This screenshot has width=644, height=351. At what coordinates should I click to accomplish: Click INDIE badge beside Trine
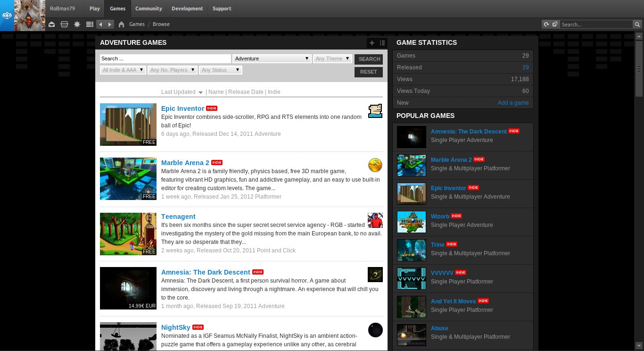click(452, 244)
